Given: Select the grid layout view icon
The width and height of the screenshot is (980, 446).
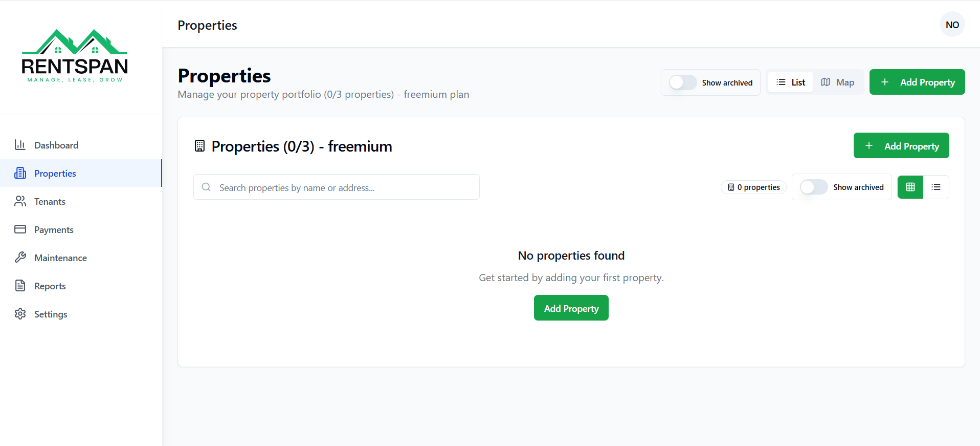Looking at the screenshot, I should (910, 187).
